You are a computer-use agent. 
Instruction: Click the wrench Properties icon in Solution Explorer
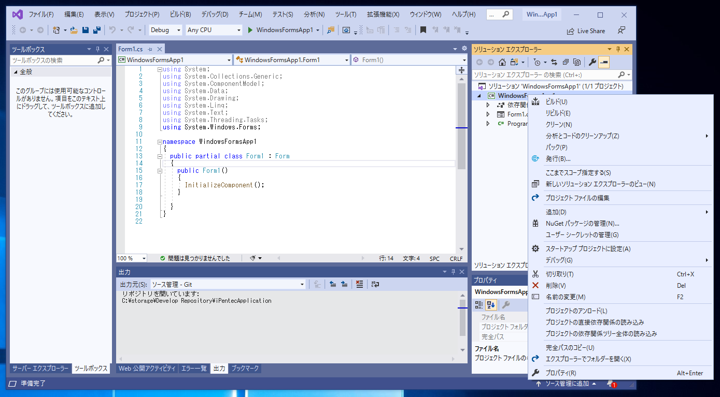click(x=592, y=62)
